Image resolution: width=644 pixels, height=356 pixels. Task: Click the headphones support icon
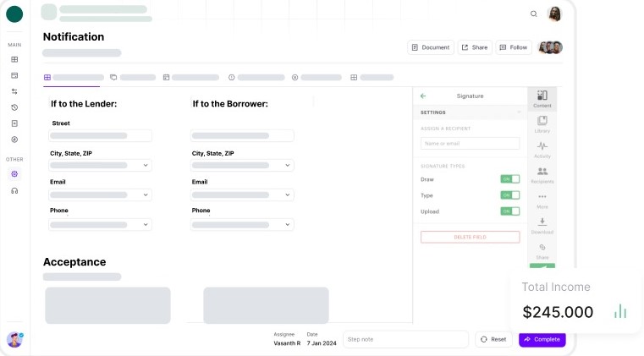(14, 191)
